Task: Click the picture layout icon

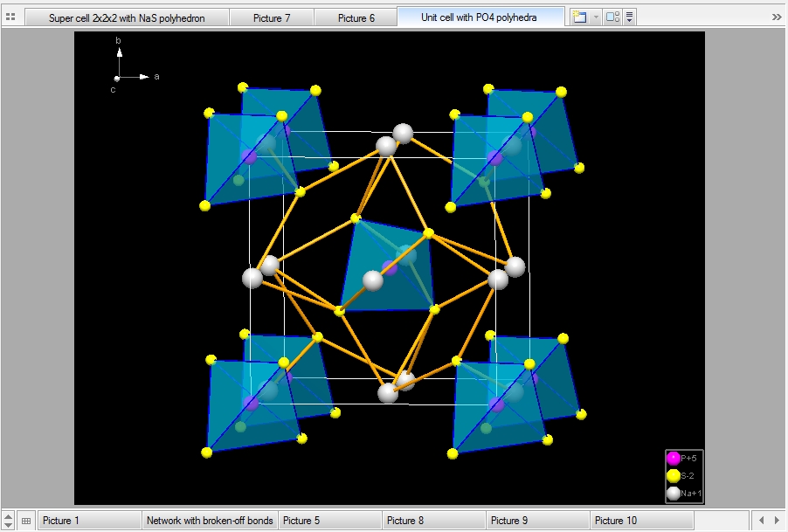Action: [612, 17]
